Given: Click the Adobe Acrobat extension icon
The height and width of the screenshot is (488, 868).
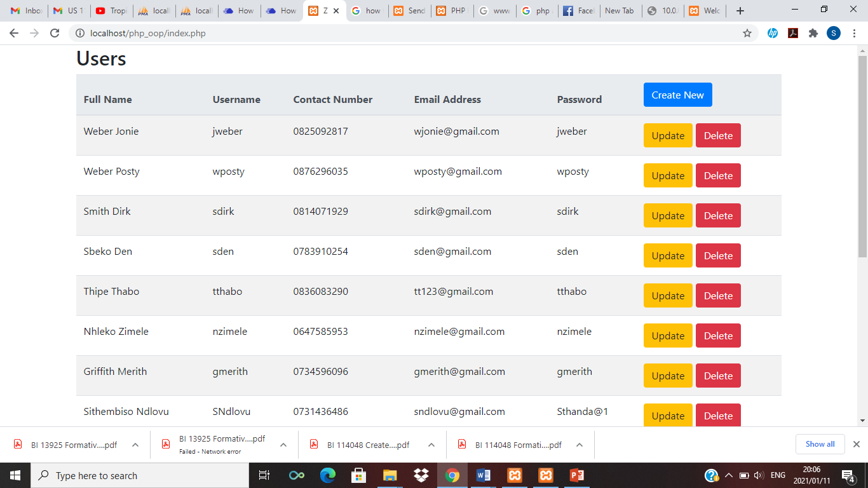Looking at the screenshot, I should pyautogui.click(x=793, y=33).
